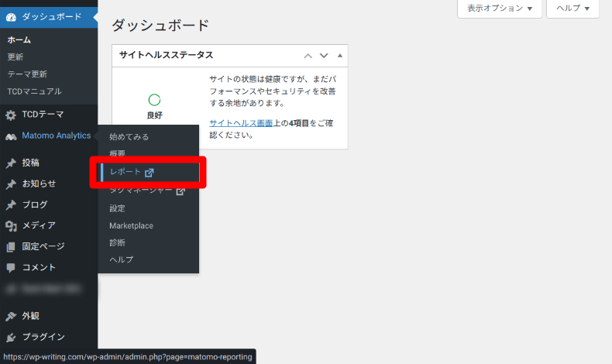Click the plug icon next to プラグイン
612x364 pixels.
coord(11,337)
